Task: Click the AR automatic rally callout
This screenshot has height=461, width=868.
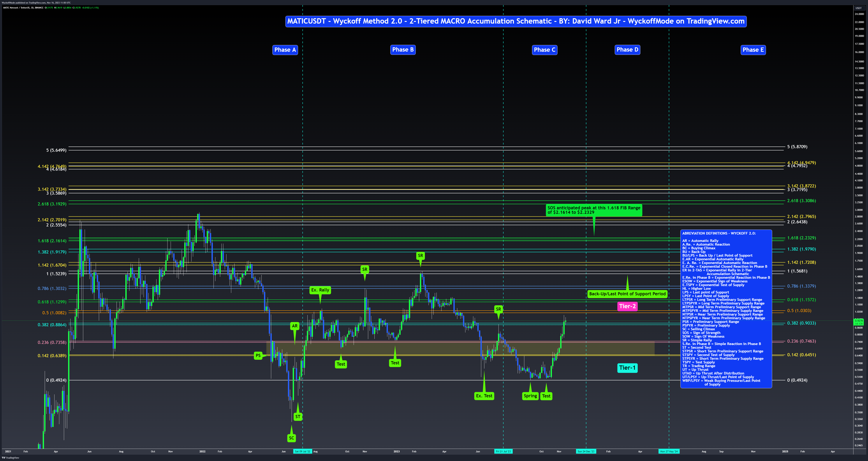Action: coord(295,326)
